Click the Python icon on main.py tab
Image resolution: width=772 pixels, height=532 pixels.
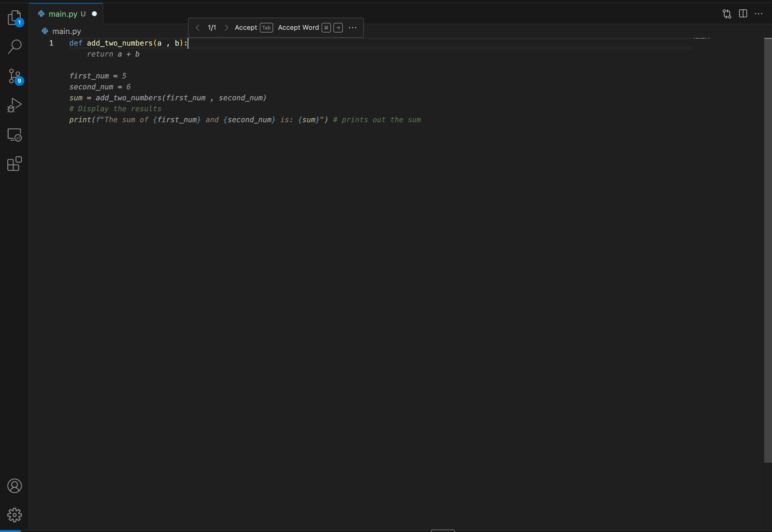pos(41,14)
